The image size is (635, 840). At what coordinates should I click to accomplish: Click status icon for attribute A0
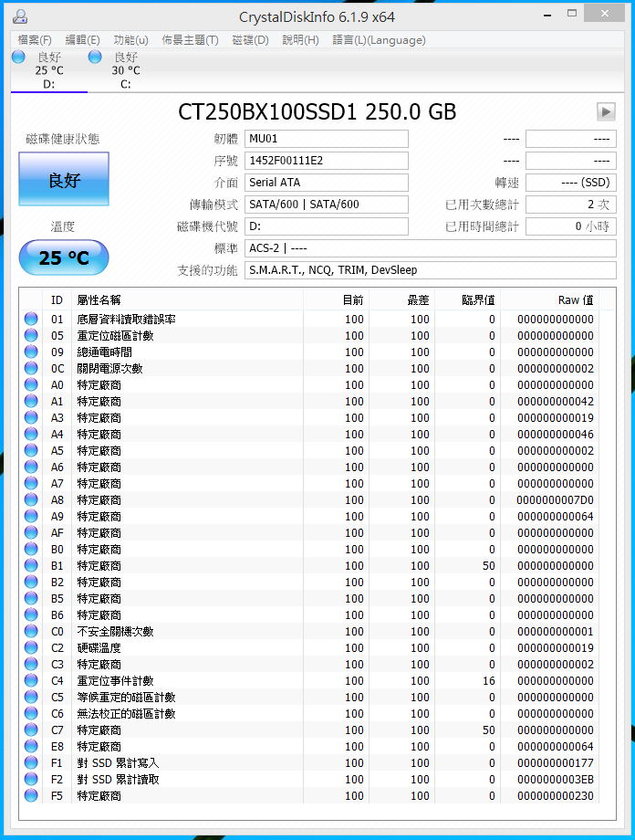point(31,384)
